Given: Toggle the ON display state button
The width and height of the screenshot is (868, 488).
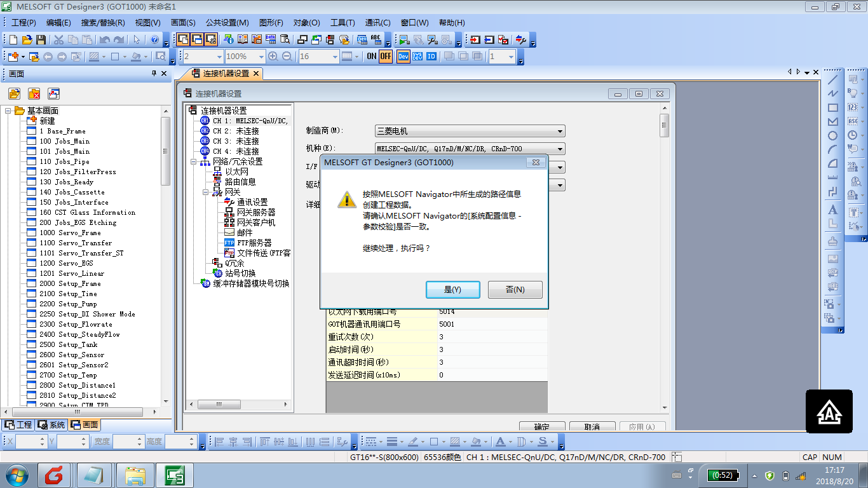Looking at the screenshot, I should (x=372, y=57).
